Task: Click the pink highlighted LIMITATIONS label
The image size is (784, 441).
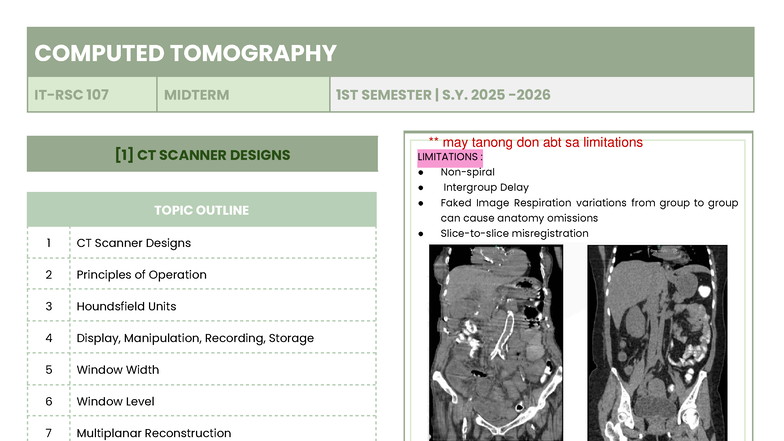Action: click(x=450, y=157)
